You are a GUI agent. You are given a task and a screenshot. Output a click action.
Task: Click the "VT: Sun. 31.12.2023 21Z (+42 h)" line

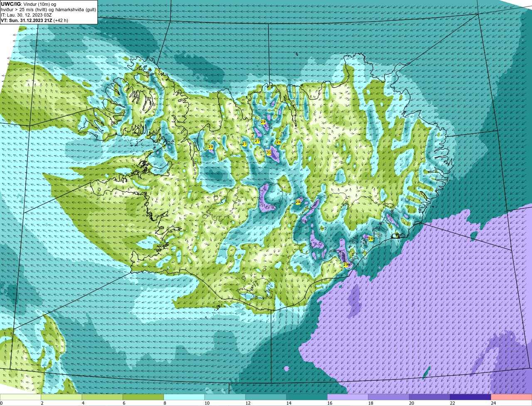(34, 20)
